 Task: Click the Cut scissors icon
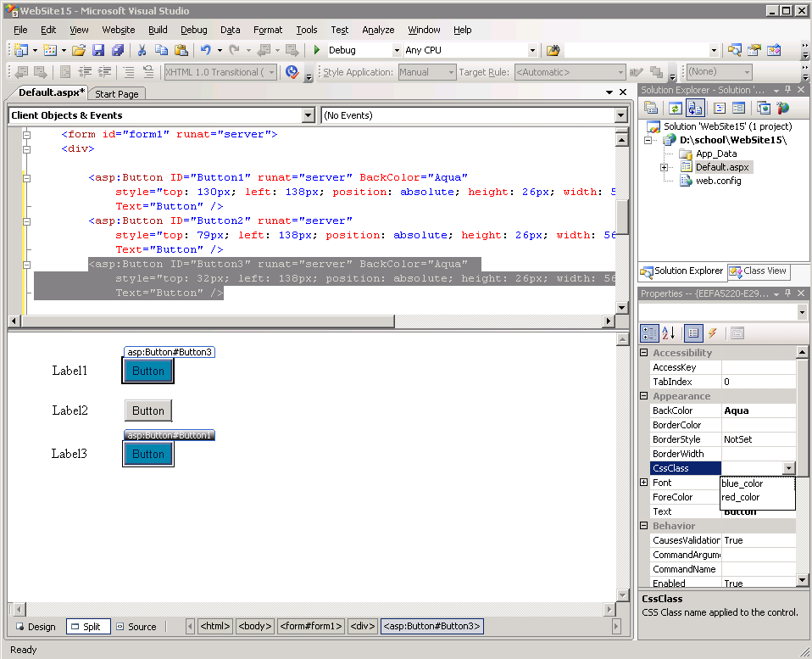click(x=142, y=51)
